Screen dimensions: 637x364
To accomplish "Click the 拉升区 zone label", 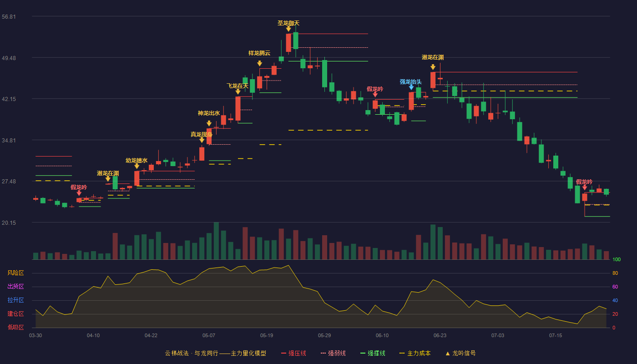I will tap(15, 300).
